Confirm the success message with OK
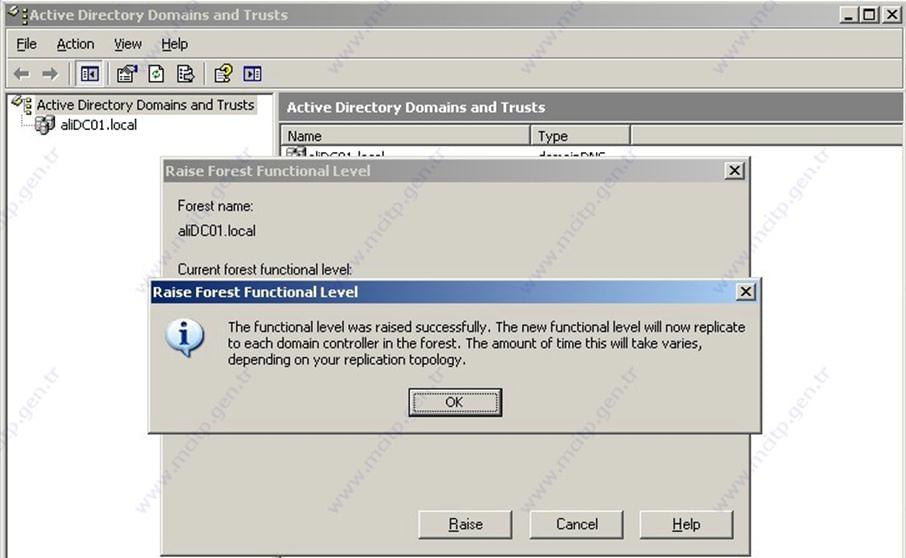The height and width of the screenshot is (558, 906). (455, 402)
